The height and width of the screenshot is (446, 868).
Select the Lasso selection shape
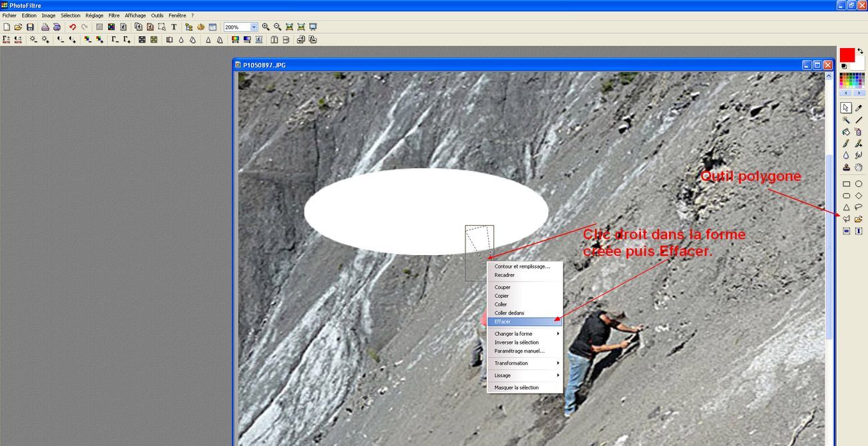pyautogui.click(x=859, y=208)
